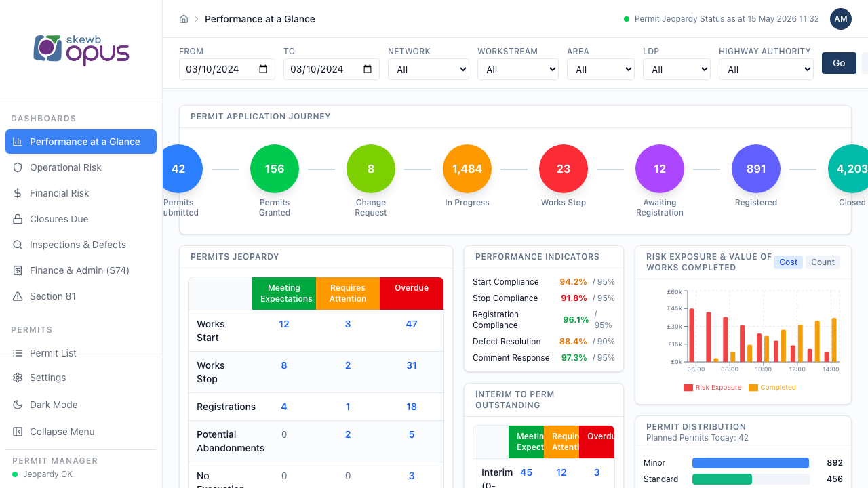Click the Section 81 warning triangle icon
This screenshot has height=488, width=868.
point(18,296)
